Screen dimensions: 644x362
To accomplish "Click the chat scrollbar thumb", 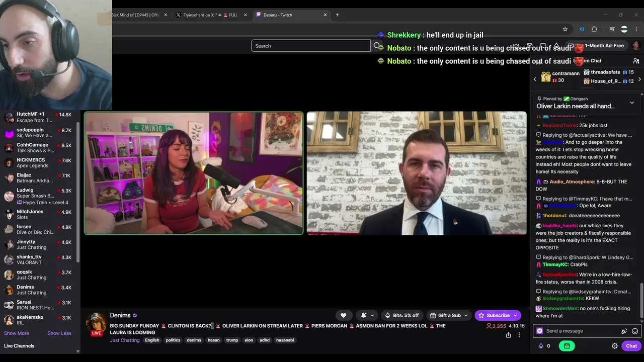I will tap(641, 300).
